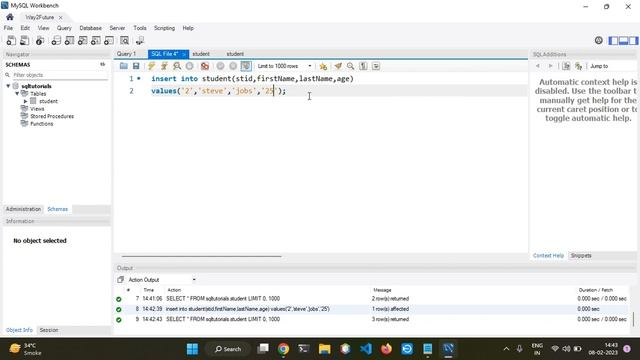Open the File menu

click(8, 28)
